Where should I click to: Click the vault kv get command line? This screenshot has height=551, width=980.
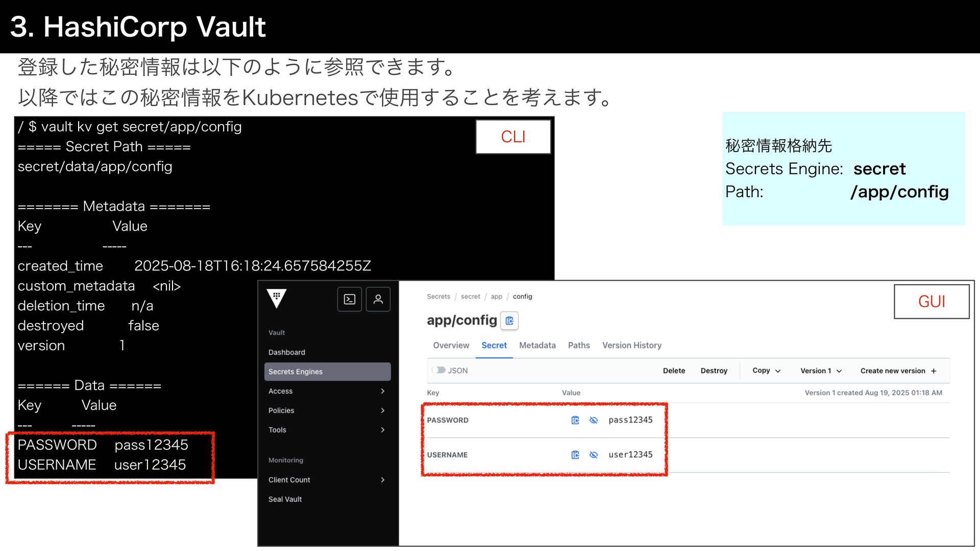coord(130,127)
